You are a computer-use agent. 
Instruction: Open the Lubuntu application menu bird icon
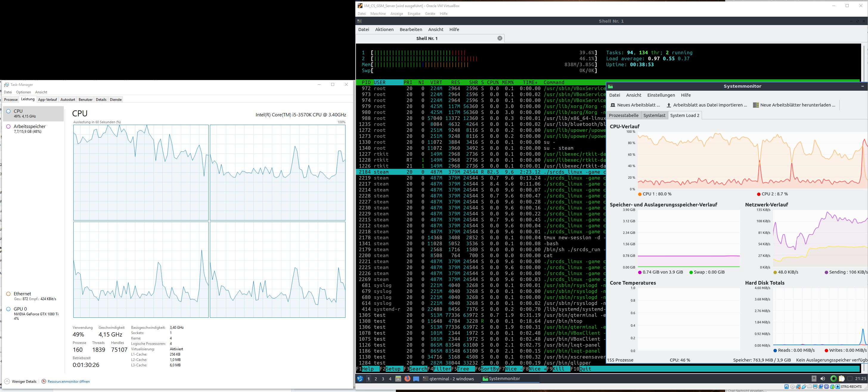[x=360, y=379]
